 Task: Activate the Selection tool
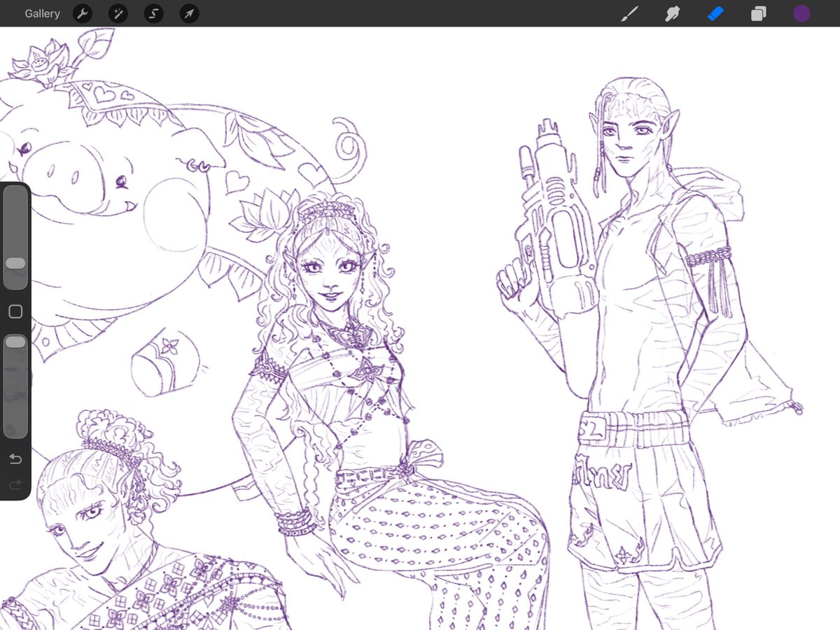[153, 13]
